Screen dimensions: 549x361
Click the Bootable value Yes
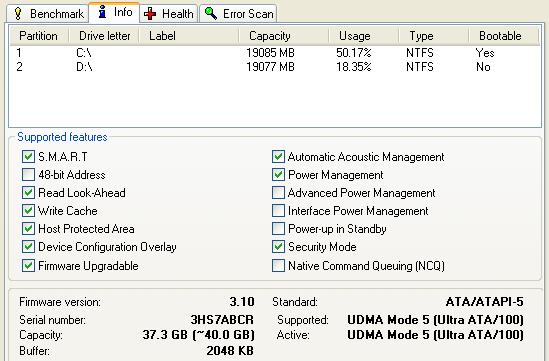click(485, 53)
